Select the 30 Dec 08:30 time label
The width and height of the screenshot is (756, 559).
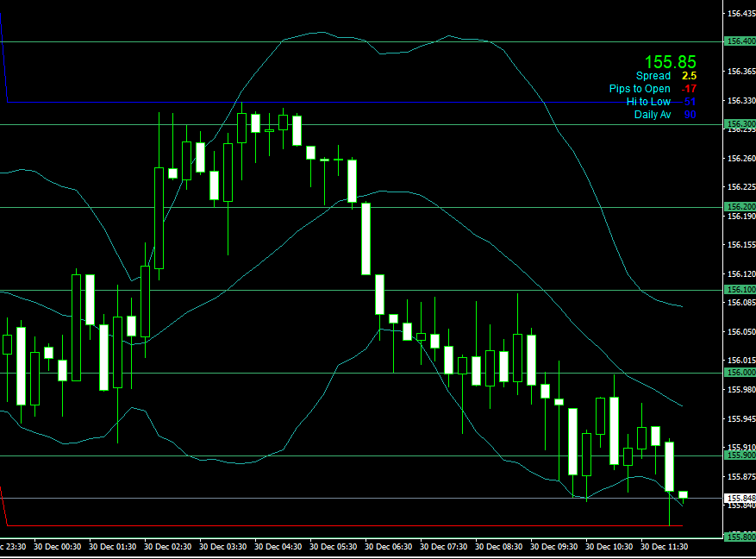click(x=498, y=547)
